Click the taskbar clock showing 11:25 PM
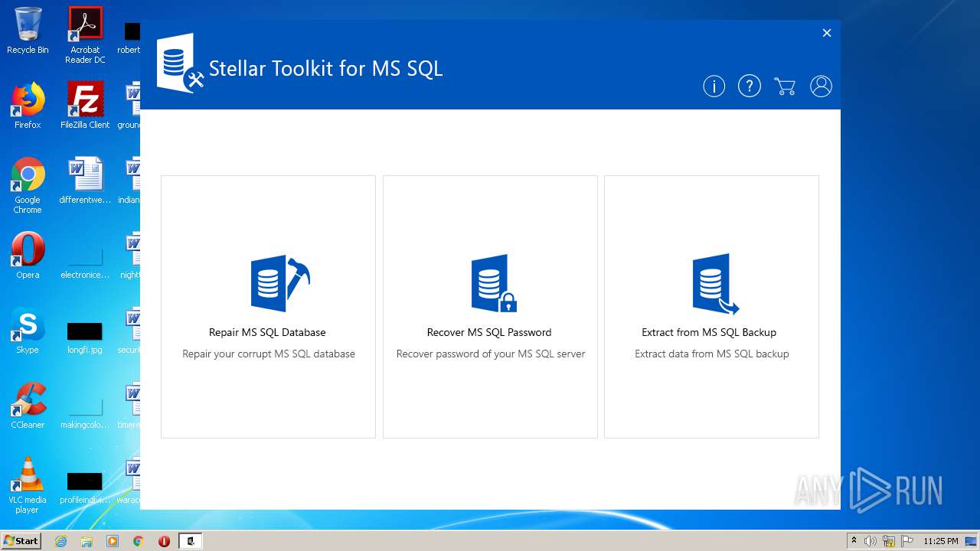Screen dimensions: 980x551 pyautogui.click(x=941, y=541)
